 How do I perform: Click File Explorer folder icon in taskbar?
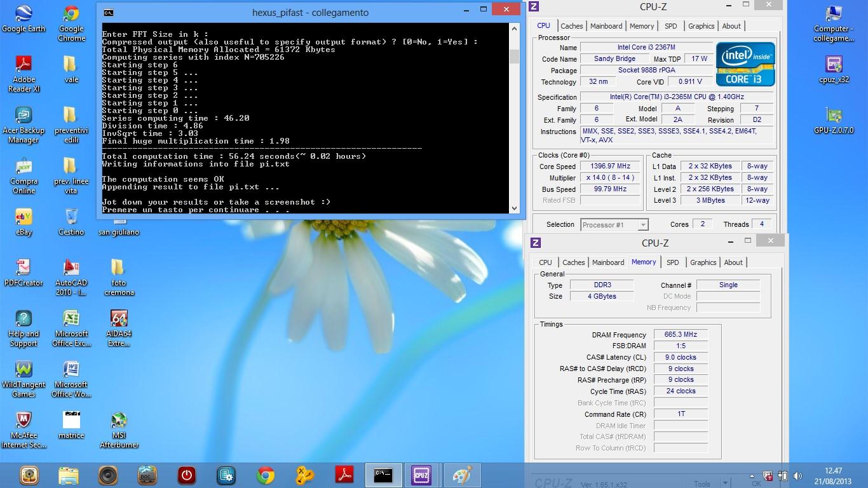pyautogui.click(x=69, y=475)
